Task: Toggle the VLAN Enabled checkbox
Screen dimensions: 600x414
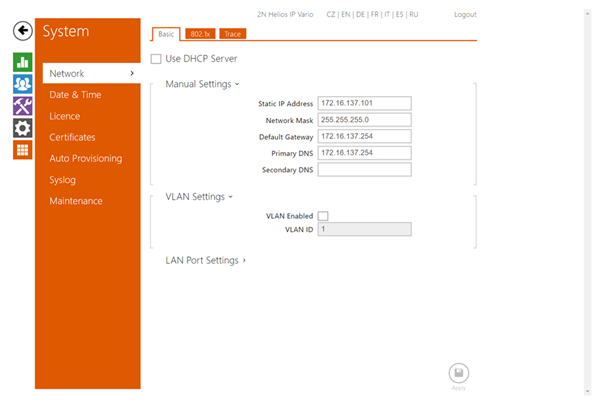Action: point(323,216)
